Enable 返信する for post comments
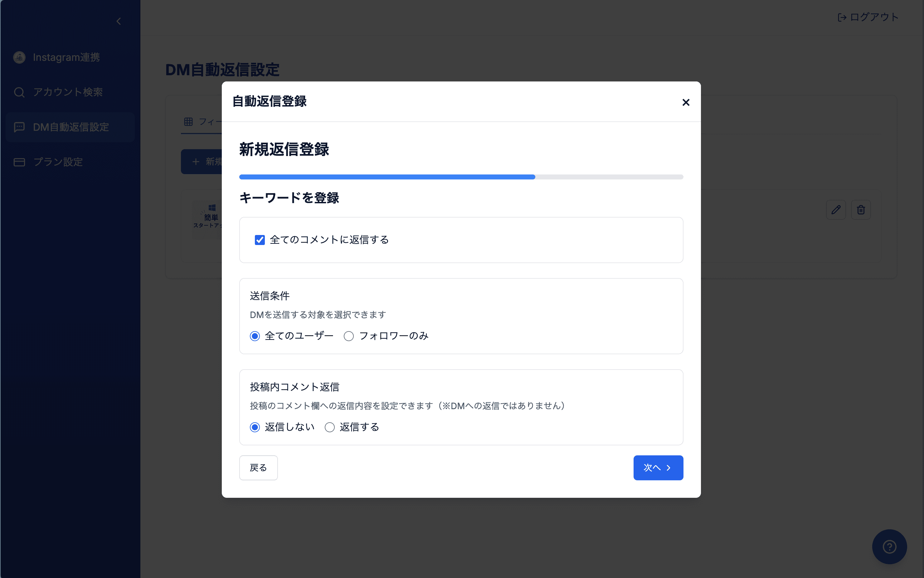924x578 pixels. click(x=330, y=427)
